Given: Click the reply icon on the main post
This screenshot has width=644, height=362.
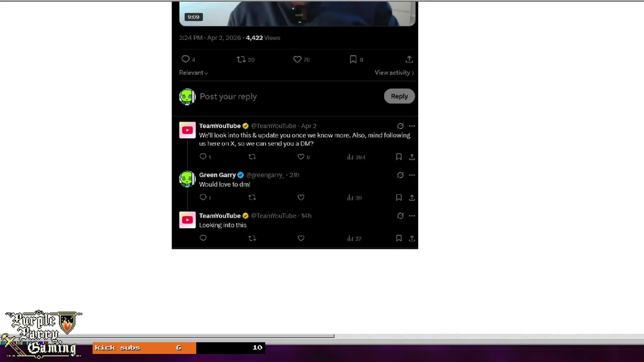Looking at the screenshot, I should coord(186,59).
